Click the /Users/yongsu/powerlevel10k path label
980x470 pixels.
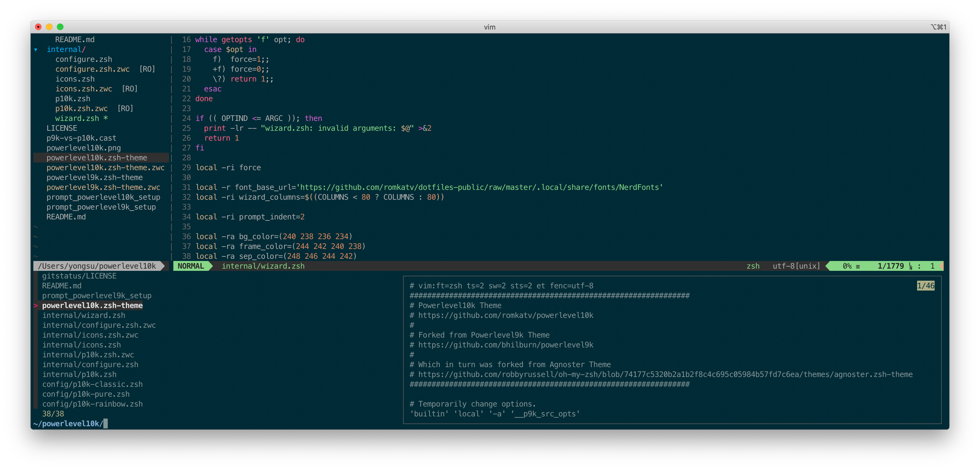click(97, 266)
